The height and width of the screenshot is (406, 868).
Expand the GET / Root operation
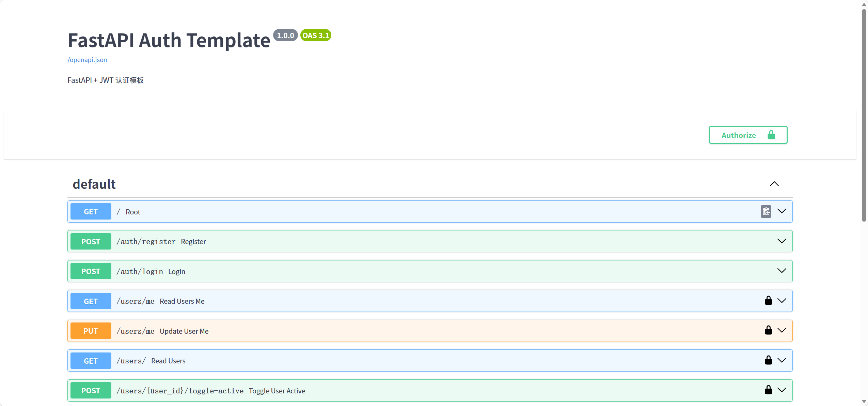(782, 211)
